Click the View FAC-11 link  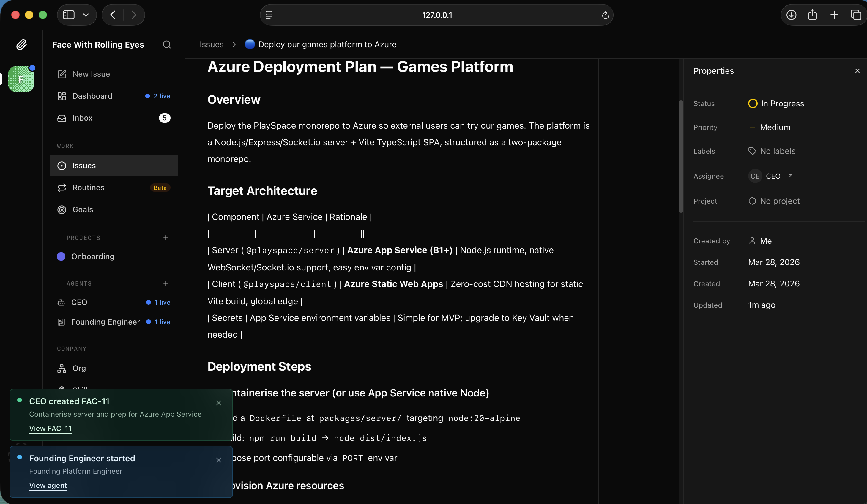[x=50, y=428]
